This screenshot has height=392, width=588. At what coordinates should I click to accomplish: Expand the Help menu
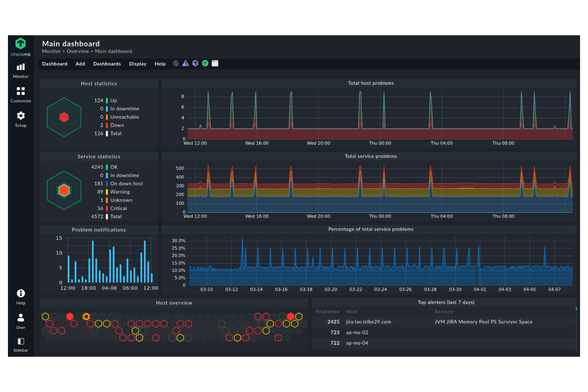coord(160,64)
